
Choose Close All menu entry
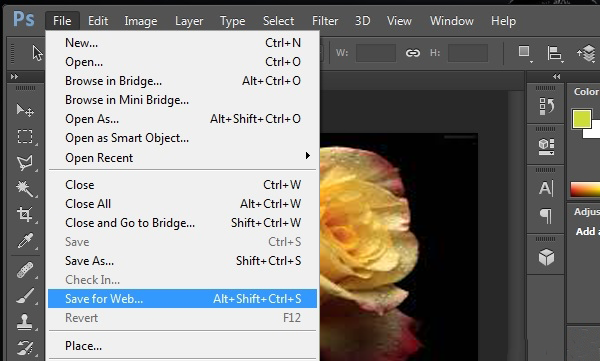click(183, 204)
